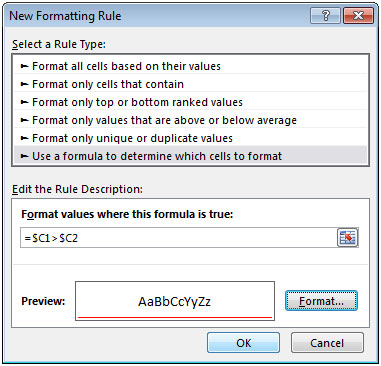Click the arrow bullet beside 'Format only cells that contain'
The width and height of the screenshot is (381, 366).
(x=24, y=84)
